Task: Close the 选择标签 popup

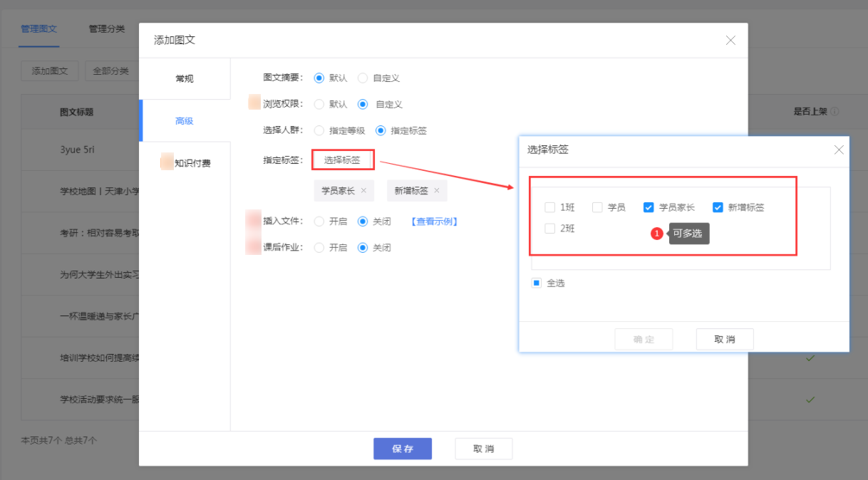Action: 839,150
